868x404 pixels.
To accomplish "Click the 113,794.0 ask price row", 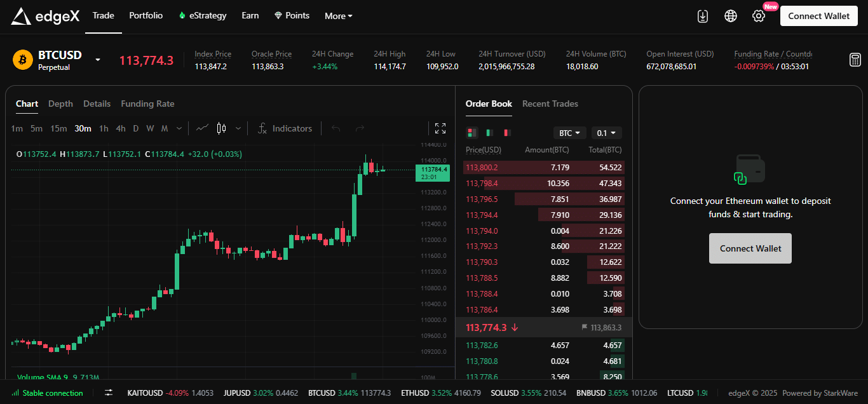I will (x=545, y=231).
